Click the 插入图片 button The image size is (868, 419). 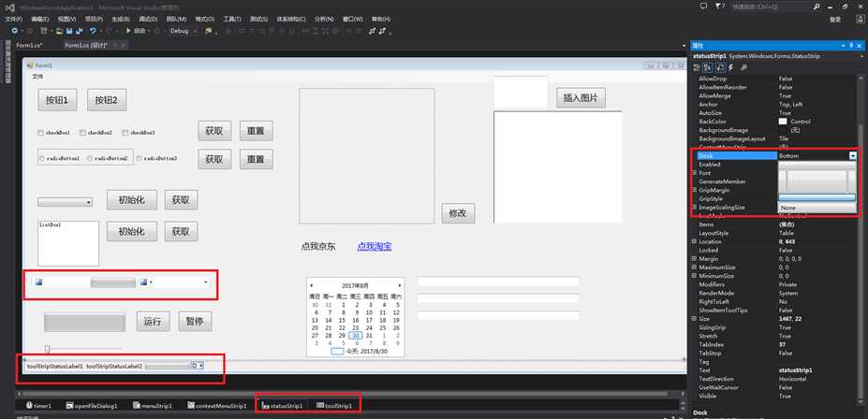(x=581, y=98)
